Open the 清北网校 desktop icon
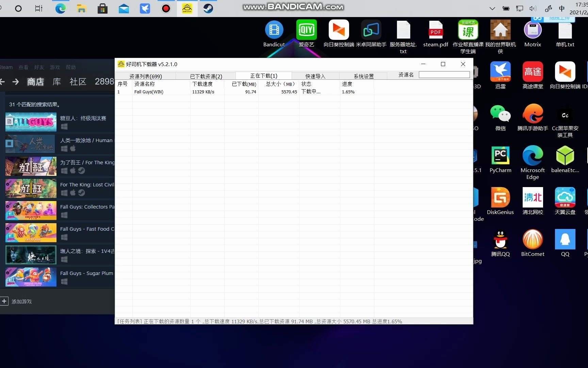The width and height of the screenshot is (588, 368). click(x=533, y=201)
